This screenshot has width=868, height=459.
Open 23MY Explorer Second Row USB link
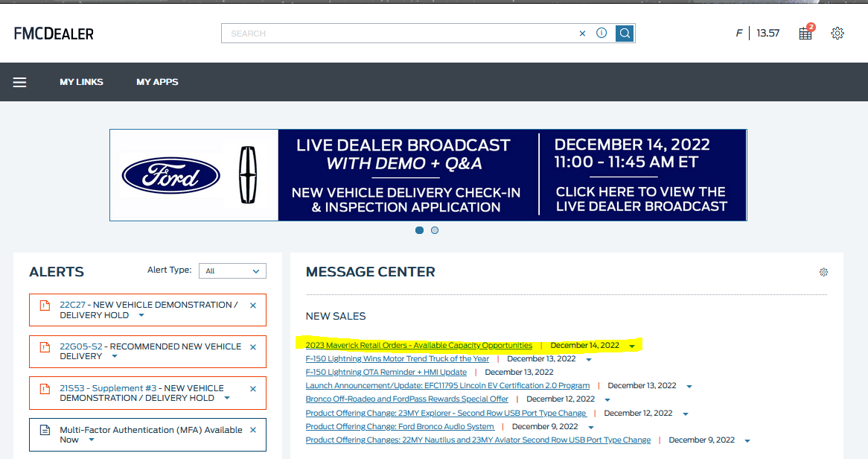point(446,413)
